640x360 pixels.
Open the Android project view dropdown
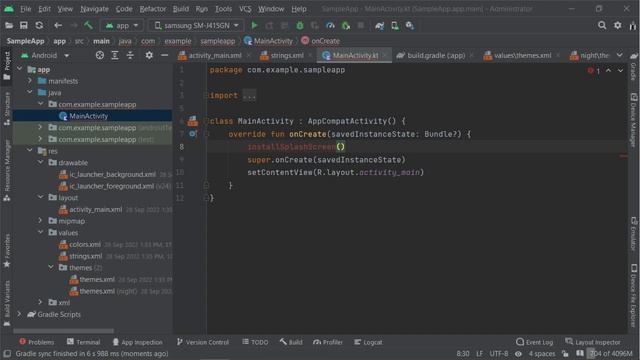click(45, 55)
